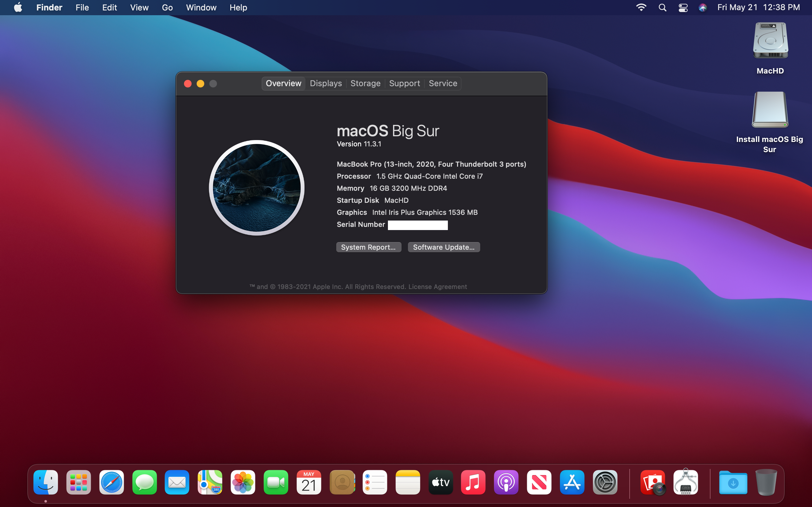Viewport: 812px width, 507px height.
Task: Open the Mail app
Action: pyautogui.click(x=177, y=482)
